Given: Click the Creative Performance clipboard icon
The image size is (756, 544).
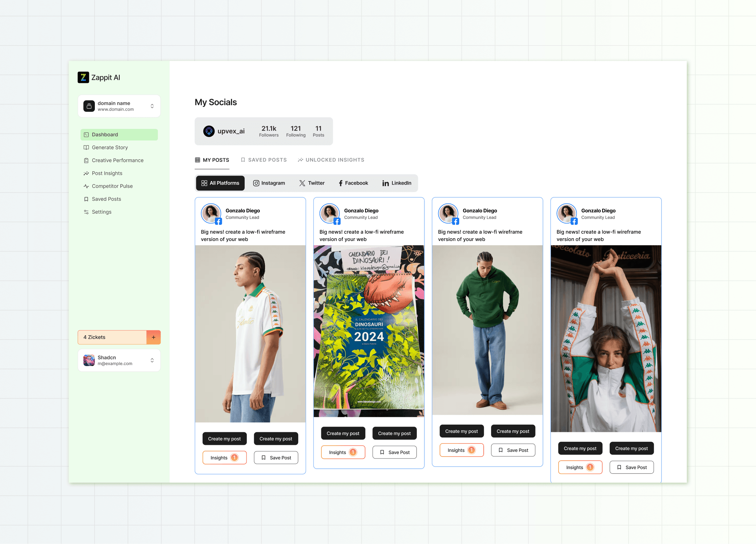Looking at the screenshot, I should [x=86, y=160].
